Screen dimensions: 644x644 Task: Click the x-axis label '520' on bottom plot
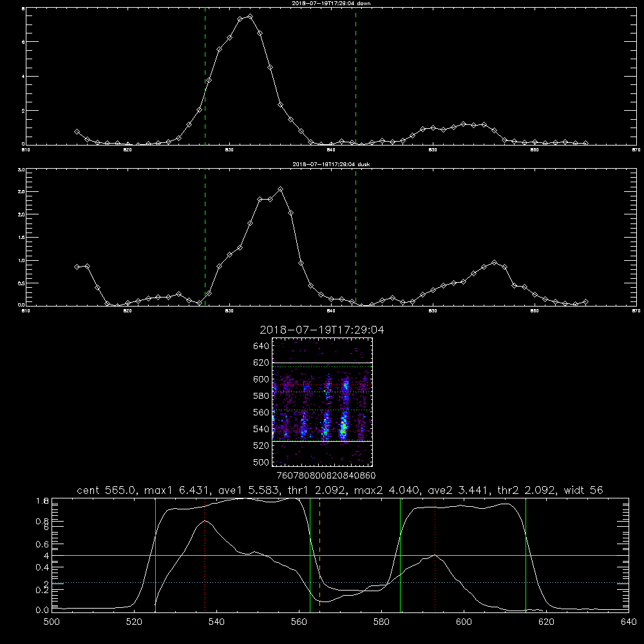click(135, 622)
